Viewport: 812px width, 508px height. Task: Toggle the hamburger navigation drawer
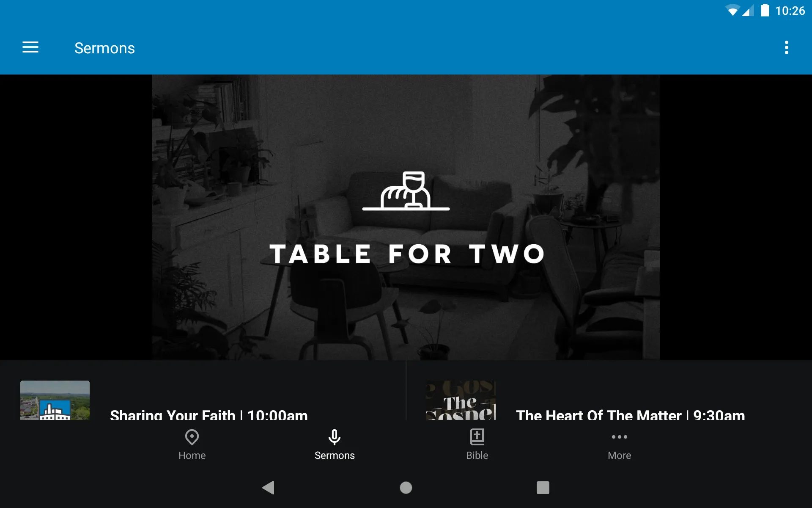point(30,48)
